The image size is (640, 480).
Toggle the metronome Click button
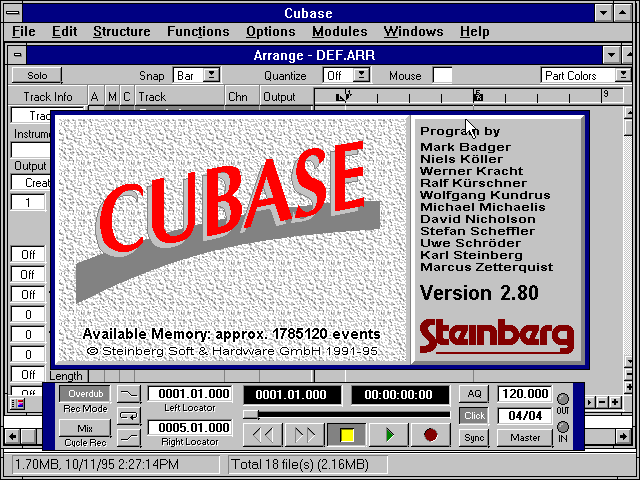pyautogui.click(x=474, y=416)
